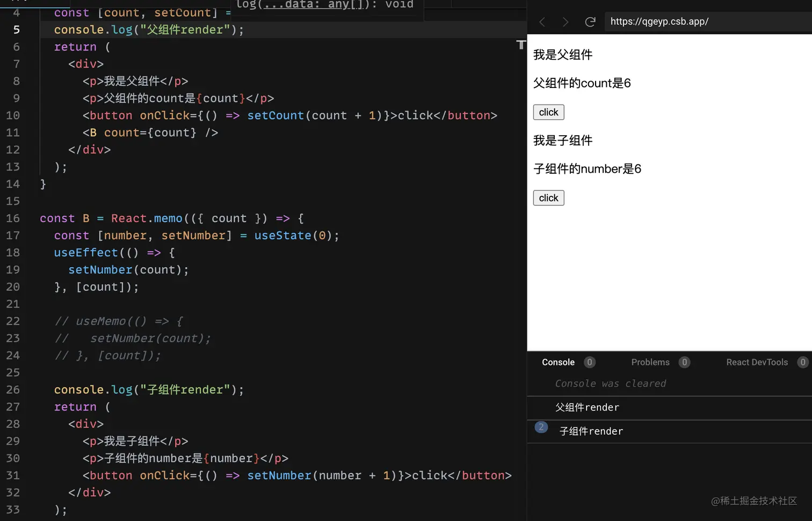Click the Problems count badge
Screen dimensions: 812x521
tap(684, 362)
